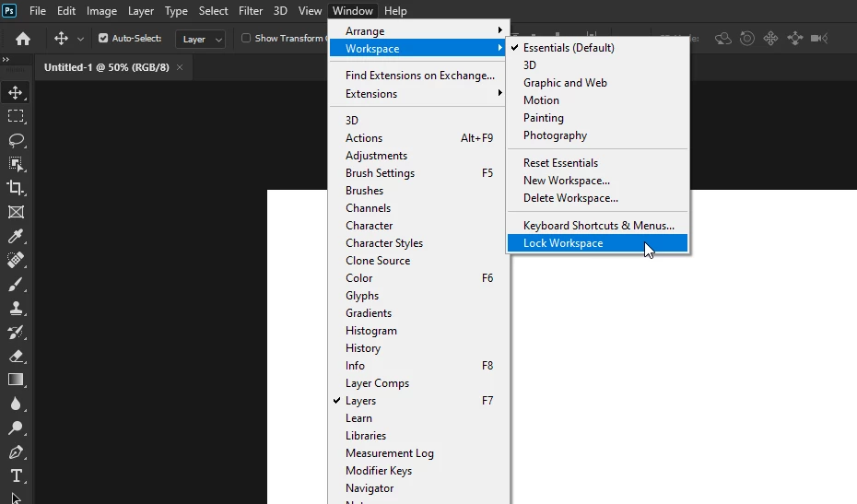Select the History Brush tool

point(16,333)
